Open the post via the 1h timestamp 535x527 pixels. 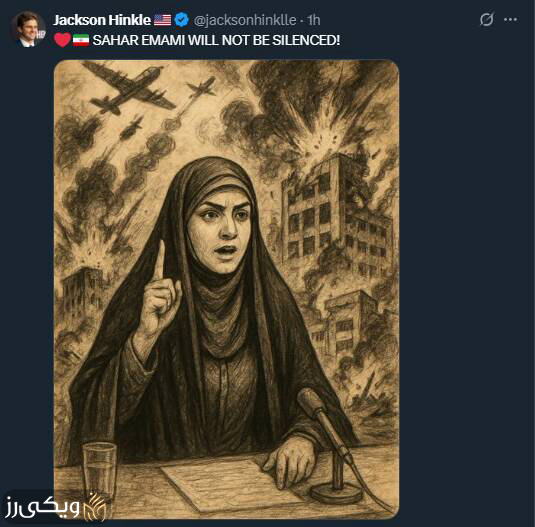314,20
